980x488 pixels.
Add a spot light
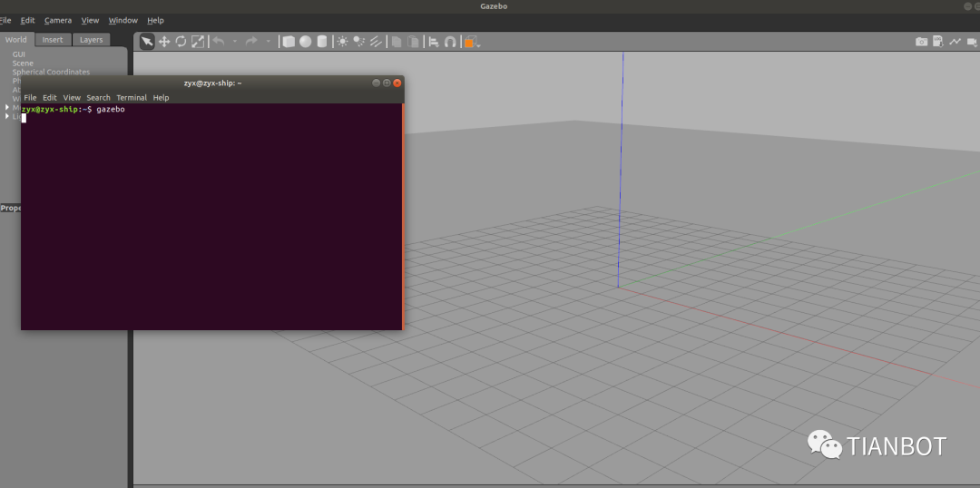pyautogui.click(x=358, y=41)
